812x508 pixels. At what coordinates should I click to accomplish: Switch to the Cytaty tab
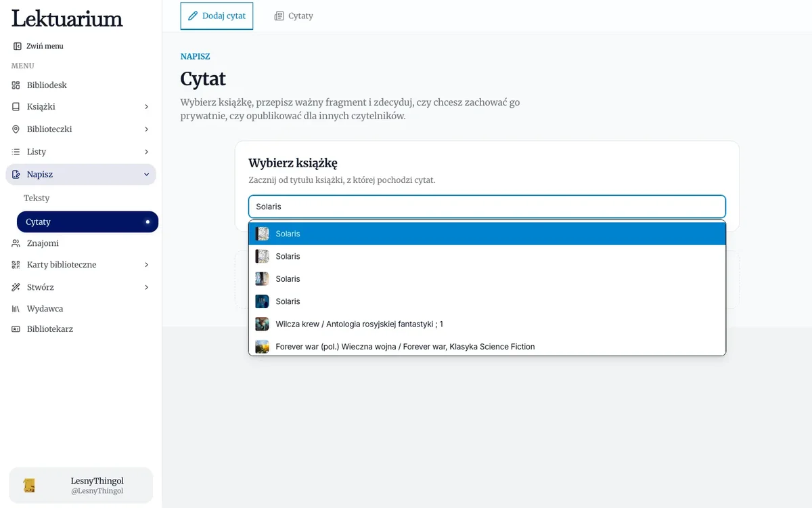(x=294, y=16)
